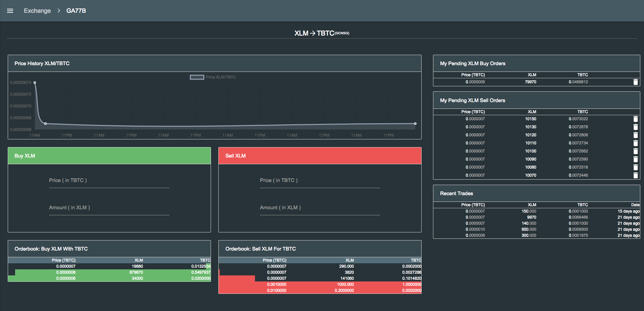Click the XLM → TBTC pair title
The image size is (644, 311).
pyautogui.click(x=322, y=33)
